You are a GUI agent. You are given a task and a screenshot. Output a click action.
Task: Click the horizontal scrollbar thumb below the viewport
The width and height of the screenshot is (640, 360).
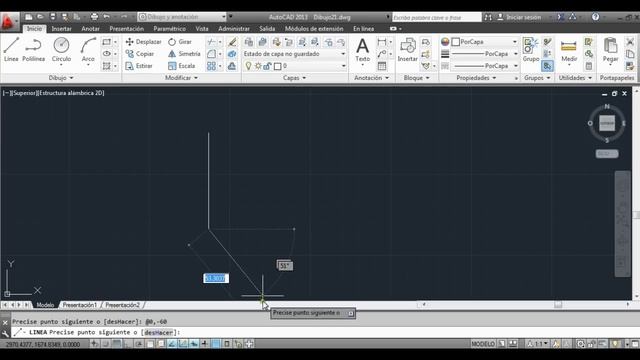click(x=558, y=304)
